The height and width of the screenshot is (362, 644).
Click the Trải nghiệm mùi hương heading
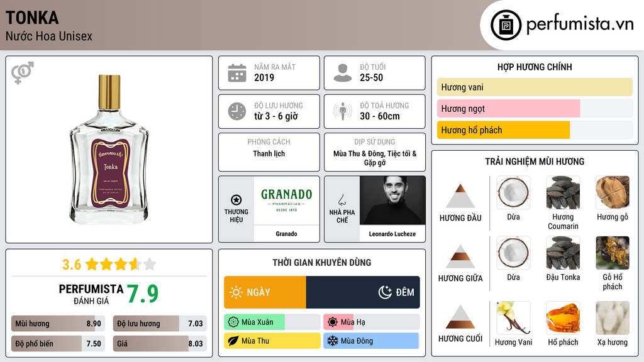click(535, 162)
